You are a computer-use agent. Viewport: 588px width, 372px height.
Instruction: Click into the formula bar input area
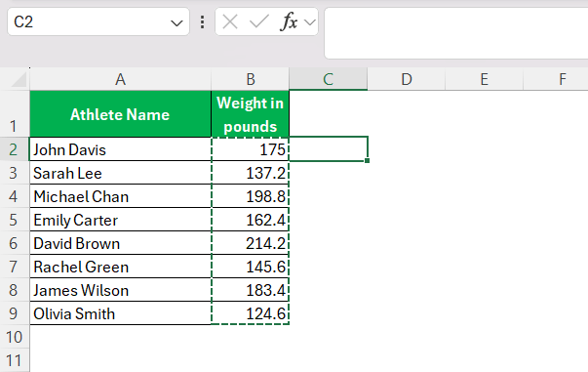456,33
